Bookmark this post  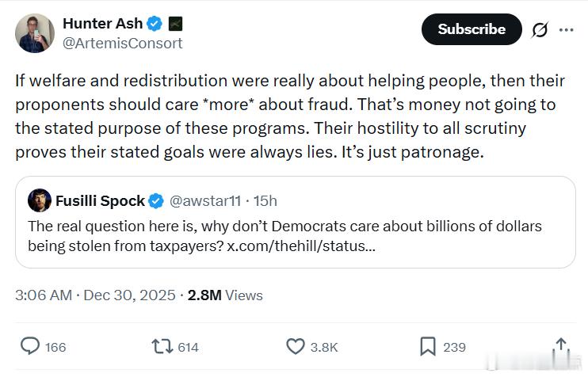(427, 346)
